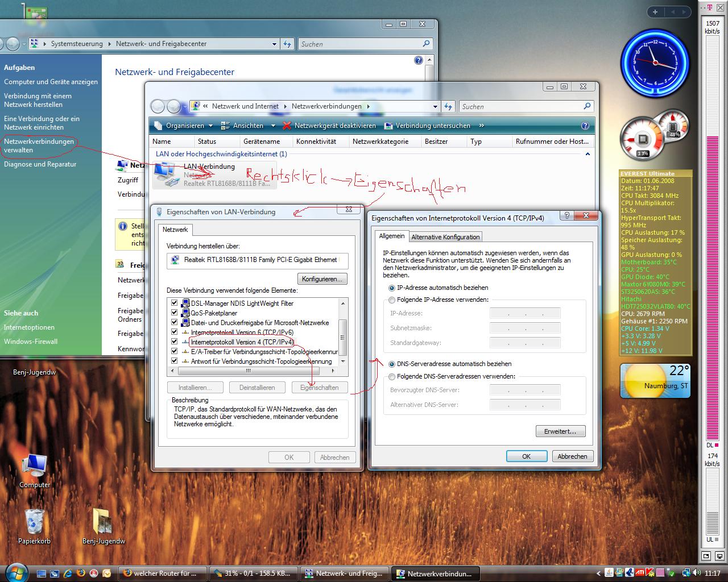This screenshot has width=728, height=582.
Task: Click Eigenschaften button in LAN properties
Action: pos(320,388)
